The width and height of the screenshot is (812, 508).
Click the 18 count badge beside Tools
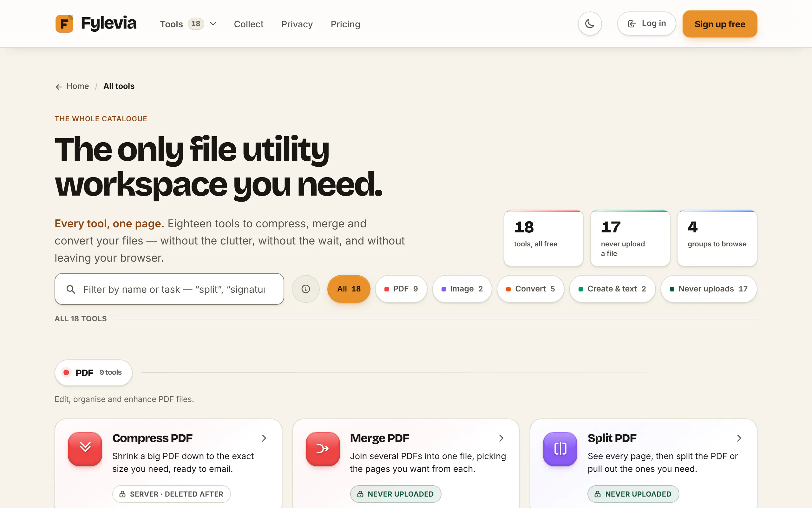pyautogui.click(x=196, y=24)
